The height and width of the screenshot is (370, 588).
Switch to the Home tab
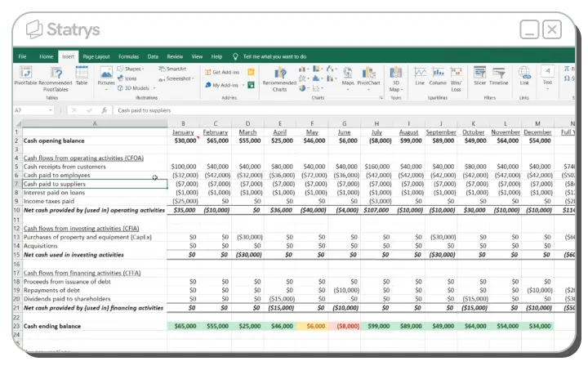[46, 56]
